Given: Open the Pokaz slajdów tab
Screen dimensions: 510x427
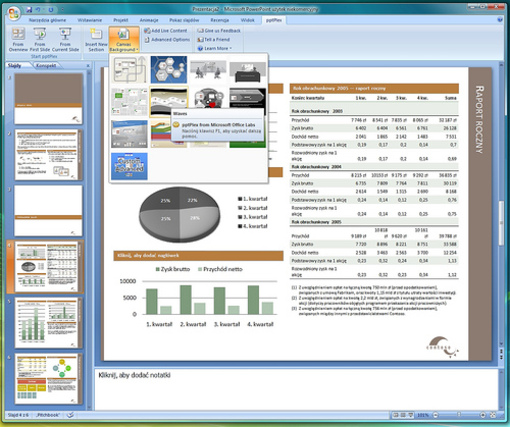Looking at the screenshot, I should (184, 20).
